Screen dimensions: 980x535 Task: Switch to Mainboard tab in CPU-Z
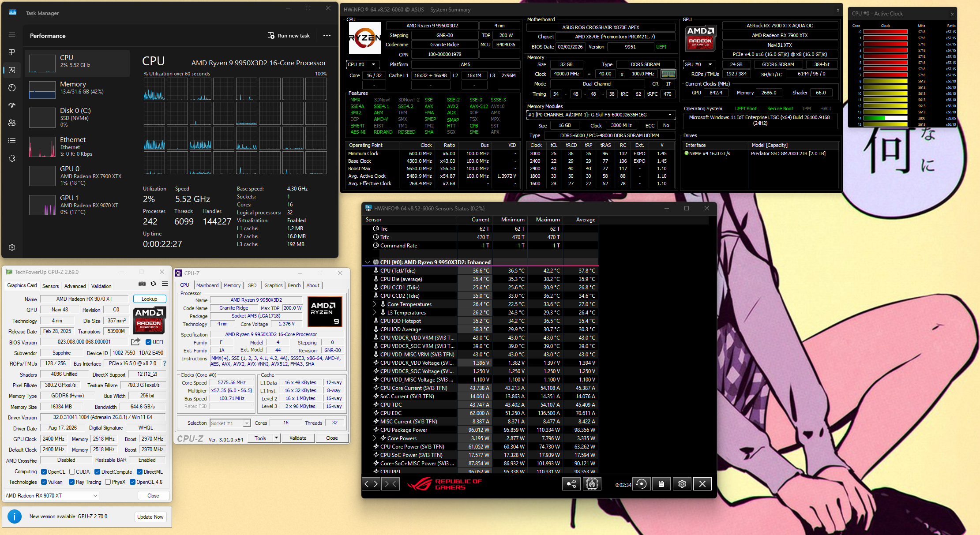[207, 285]
